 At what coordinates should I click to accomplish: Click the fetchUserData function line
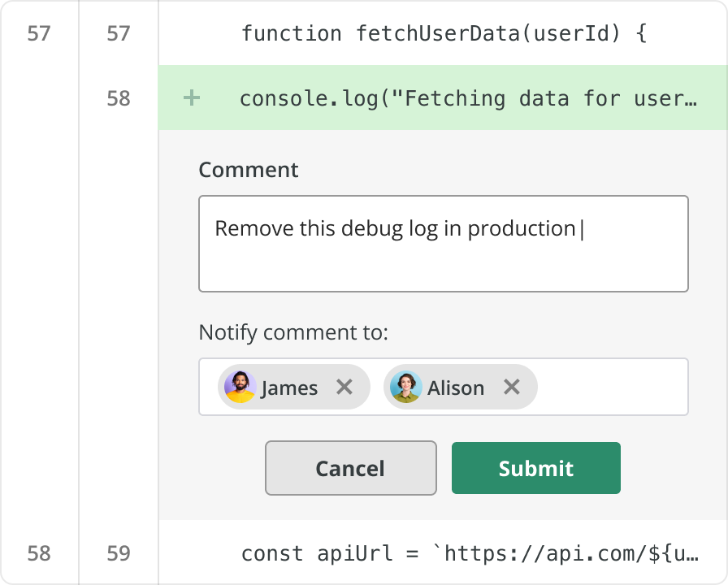click(444, 33)
